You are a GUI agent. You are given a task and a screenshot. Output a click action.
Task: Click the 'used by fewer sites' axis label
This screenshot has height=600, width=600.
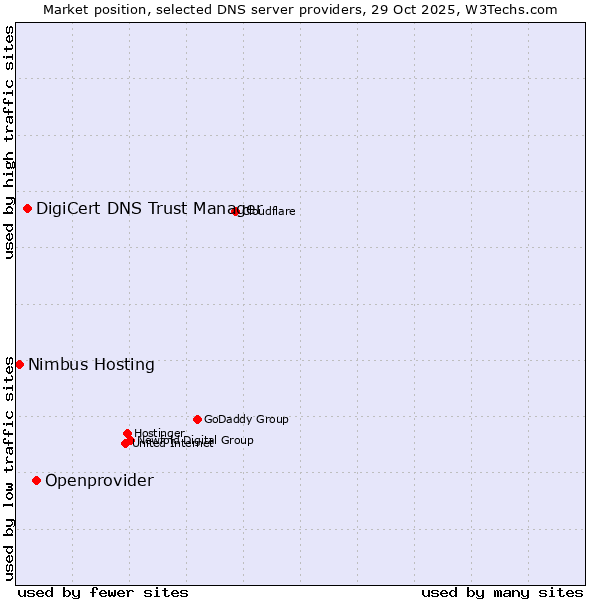[x=103, y=592]
